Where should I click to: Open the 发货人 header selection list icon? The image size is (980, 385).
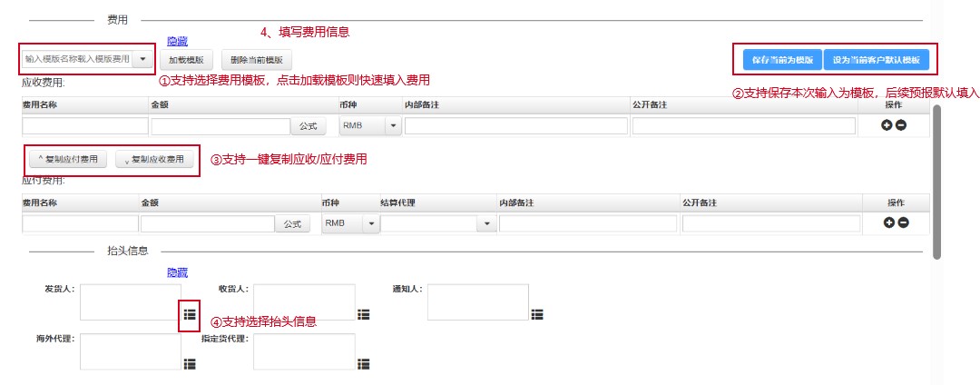[190, 313]
